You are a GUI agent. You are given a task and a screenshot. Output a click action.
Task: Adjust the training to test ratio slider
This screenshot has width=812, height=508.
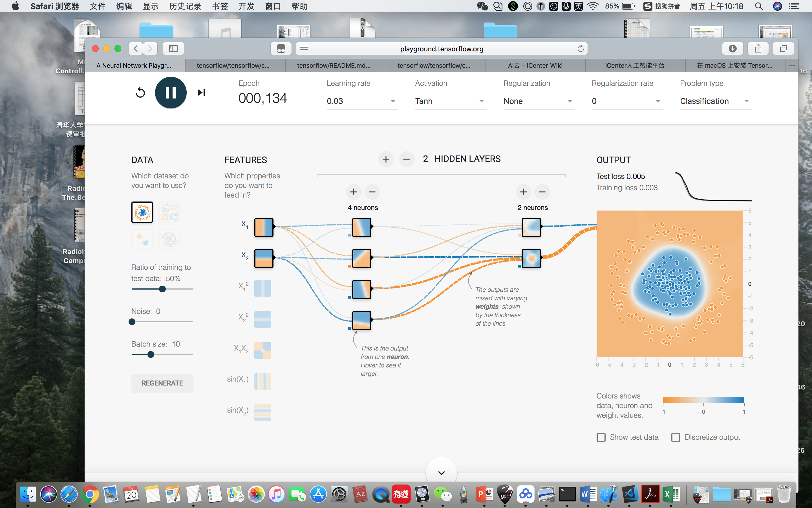162,289
